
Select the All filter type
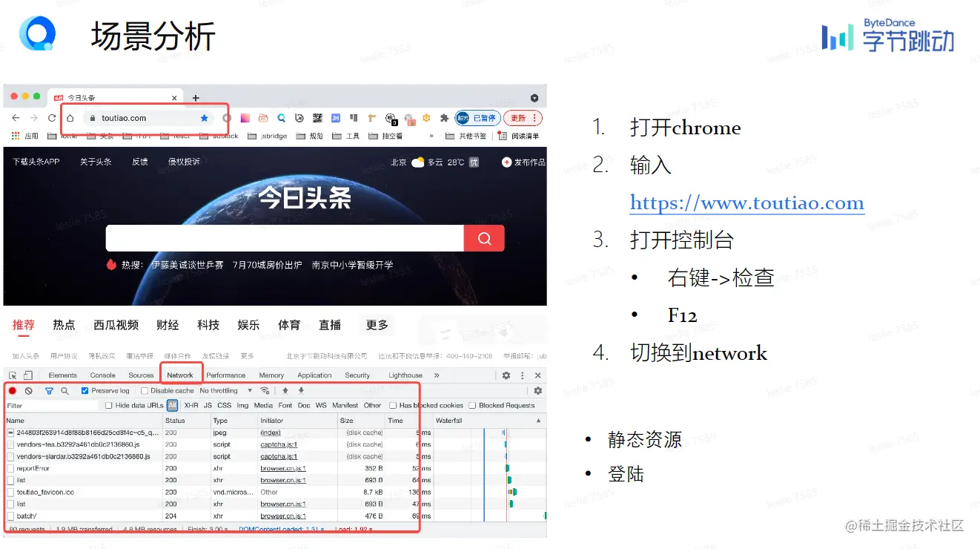172,405
